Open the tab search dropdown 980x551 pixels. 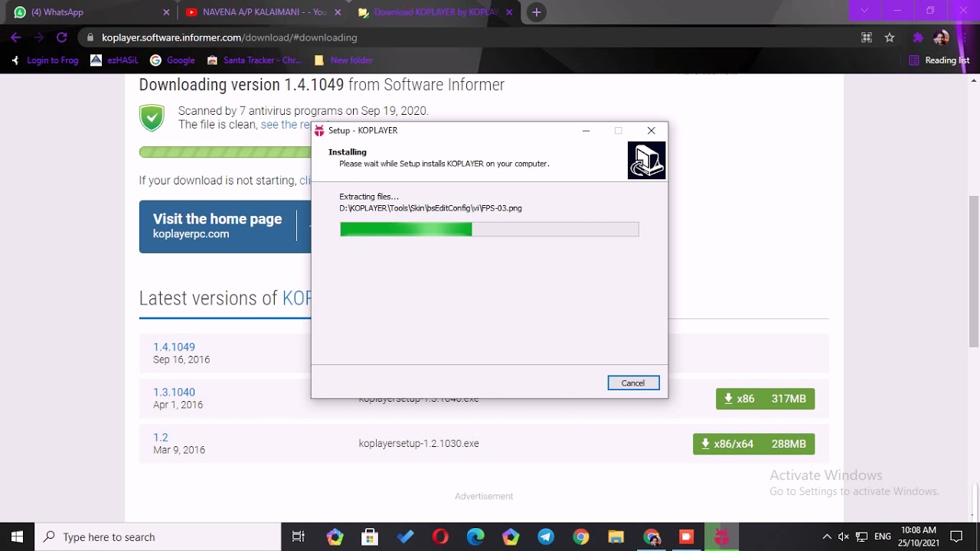(x=864, y=11)
